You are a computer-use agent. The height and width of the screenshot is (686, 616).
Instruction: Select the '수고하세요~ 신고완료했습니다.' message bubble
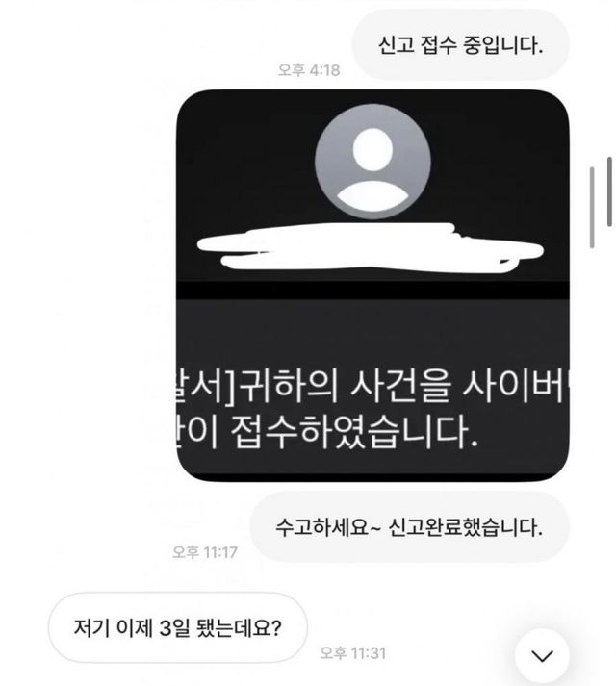(x=409, y=526)
